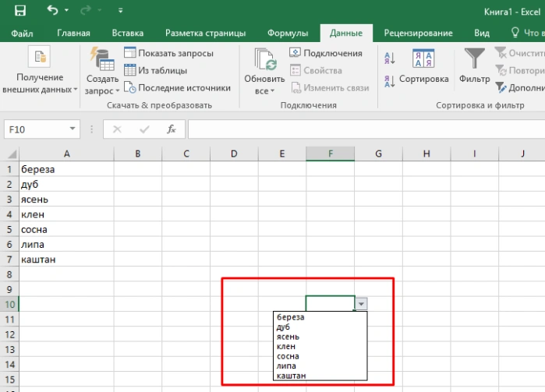Toggle the Фильтр funnel icon
Image resolution: width=545 pixels, height=392 pixels.
tap(475, 58)
